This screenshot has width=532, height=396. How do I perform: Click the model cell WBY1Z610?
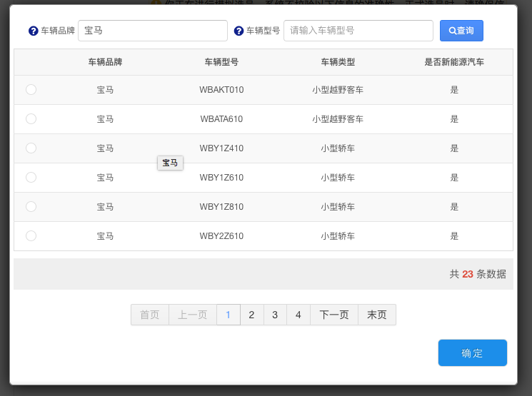[x=221, y=178]
